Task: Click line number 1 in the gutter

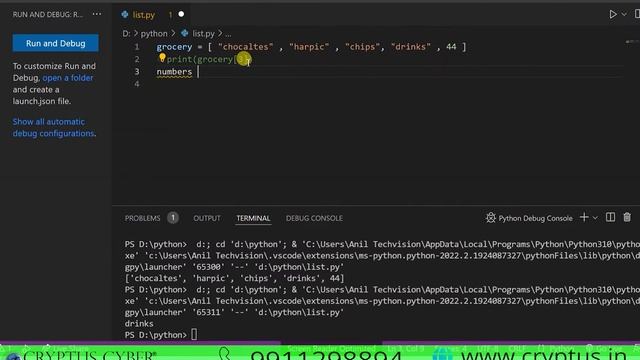Action: pos(137,47)
